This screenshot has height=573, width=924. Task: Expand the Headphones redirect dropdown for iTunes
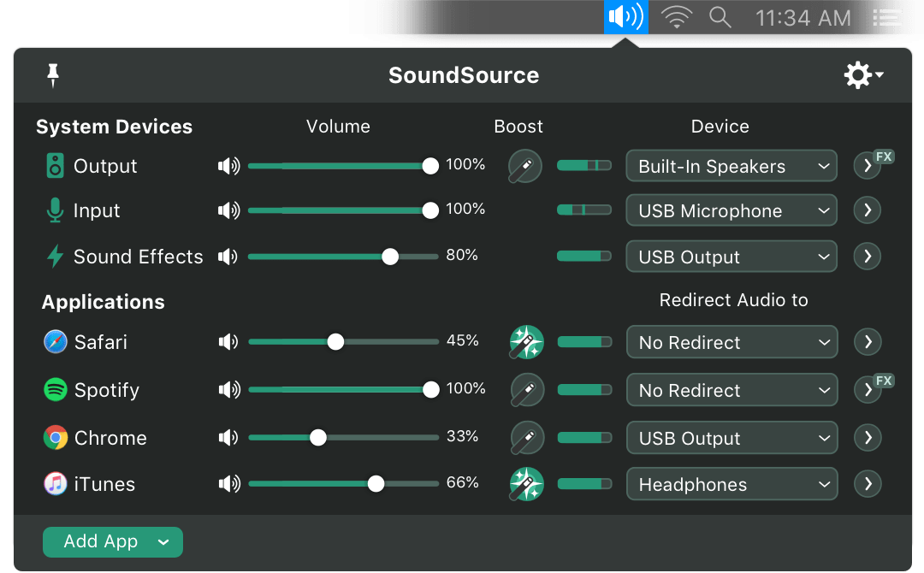coord(731,484)
